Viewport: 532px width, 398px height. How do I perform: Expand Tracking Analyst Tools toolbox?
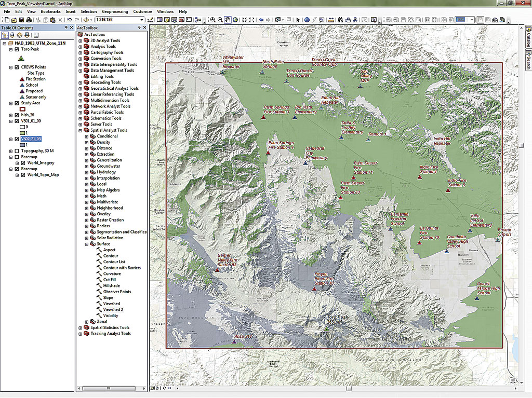81,334
